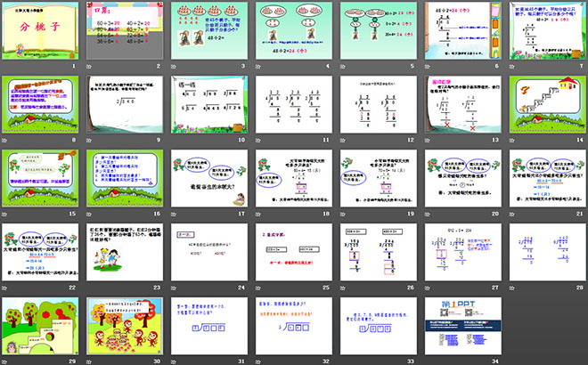Click the animation star icon under slide 16
Image resolution: width=588 pixels, height=365 pixels.
89,214
